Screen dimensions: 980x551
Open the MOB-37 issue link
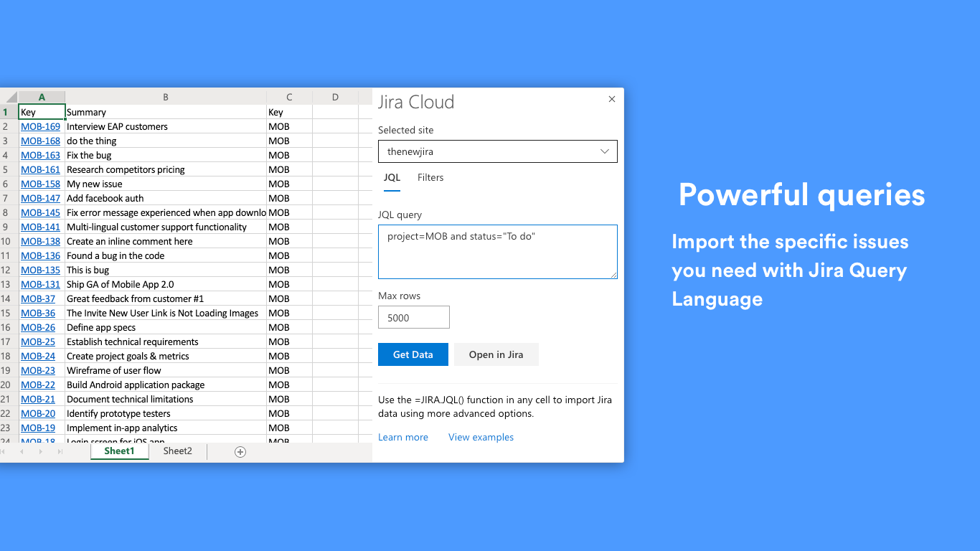[38, 298]
